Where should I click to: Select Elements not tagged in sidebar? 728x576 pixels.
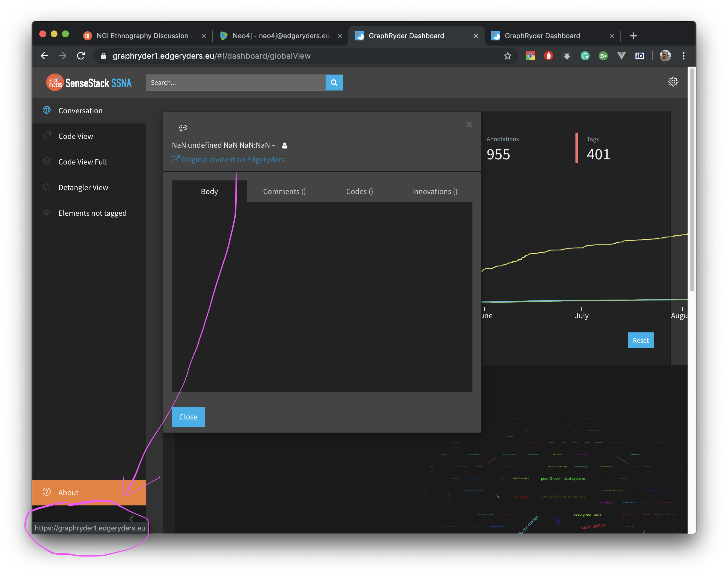89,213
